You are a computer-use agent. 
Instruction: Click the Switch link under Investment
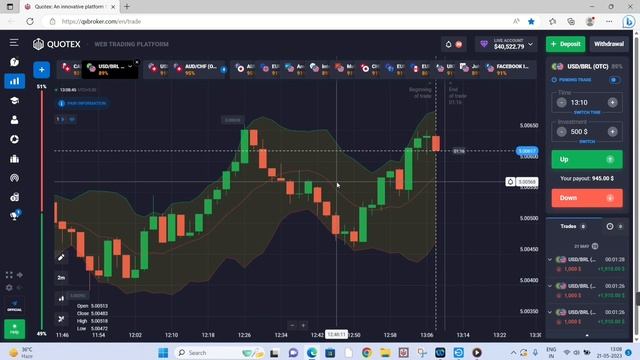587,142
